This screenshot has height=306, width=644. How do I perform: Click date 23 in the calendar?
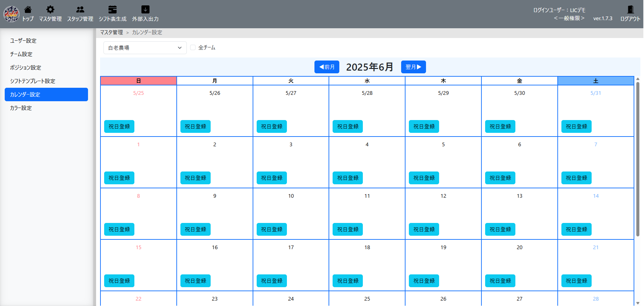(x=215, y=299)
